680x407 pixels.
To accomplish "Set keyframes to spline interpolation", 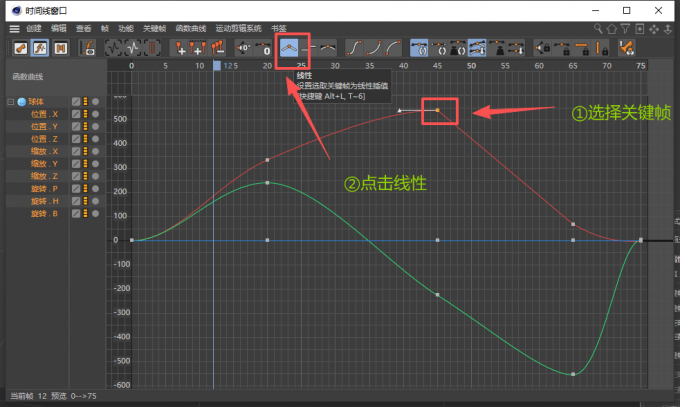I will pos(328,47).
